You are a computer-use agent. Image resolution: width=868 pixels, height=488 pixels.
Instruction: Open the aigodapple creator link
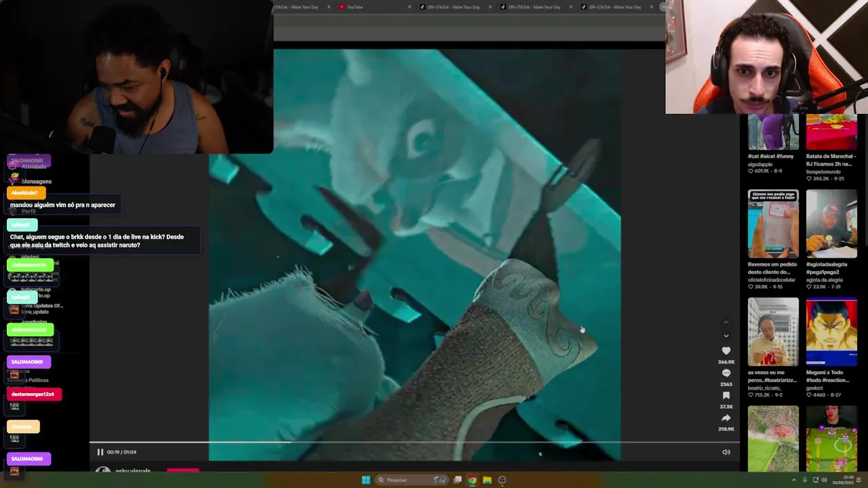coord(762,164)
